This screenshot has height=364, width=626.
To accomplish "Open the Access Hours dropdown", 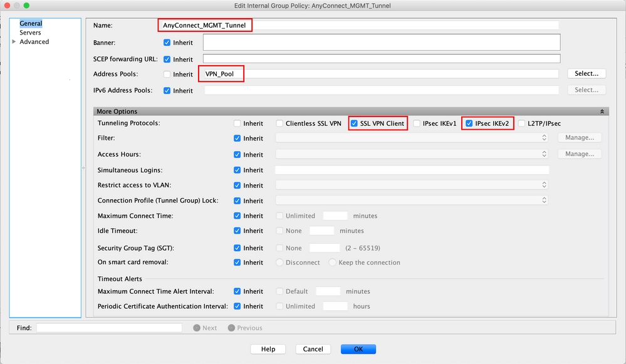I will click(x=412, y=154).
